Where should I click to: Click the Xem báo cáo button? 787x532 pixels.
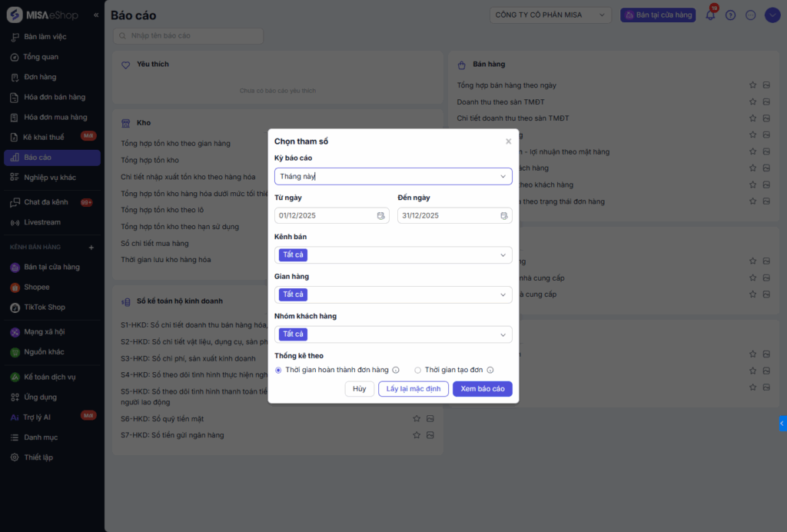[483, 389]
